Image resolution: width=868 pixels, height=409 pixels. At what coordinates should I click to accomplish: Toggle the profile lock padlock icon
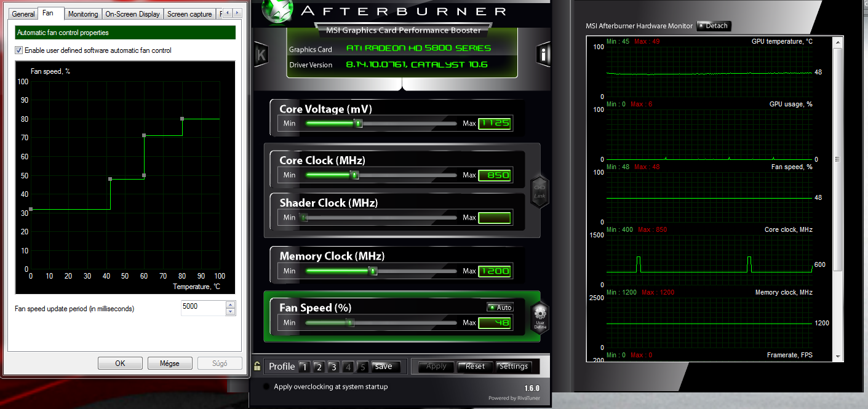[x=257, y=367]
